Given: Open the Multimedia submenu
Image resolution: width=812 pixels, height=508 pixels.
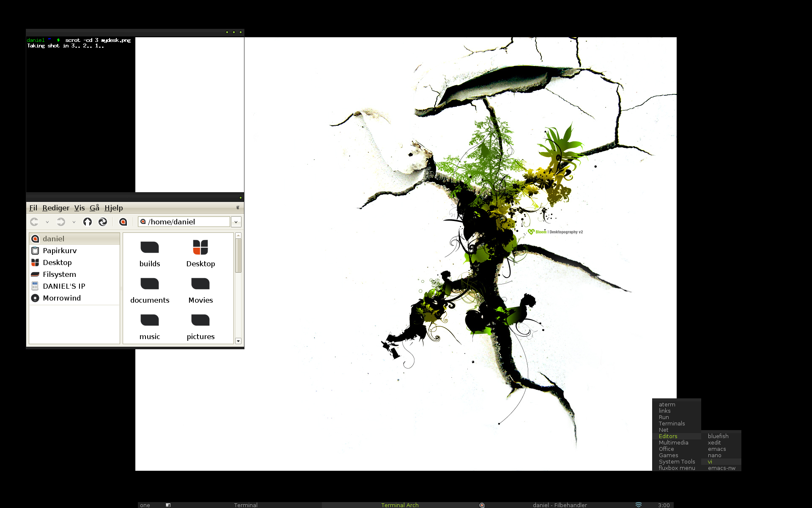Looking at the screenshot, I should tap(677, 443).
